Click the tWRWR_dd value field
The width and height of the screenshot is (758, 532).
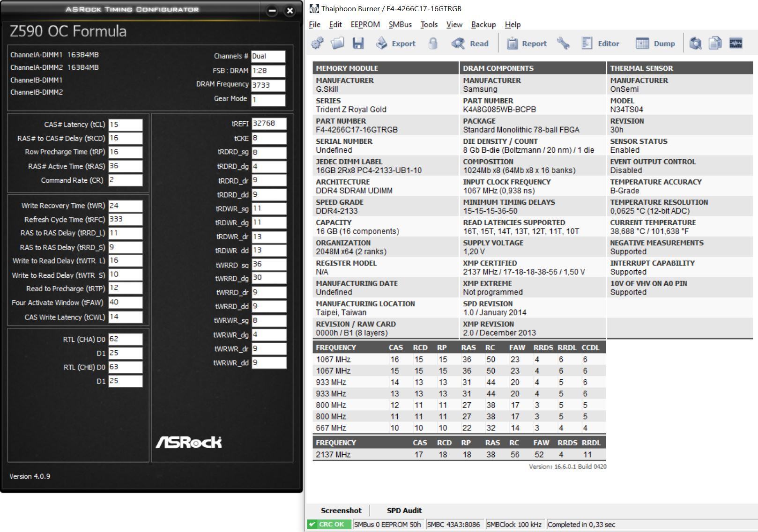coord(269,362)
